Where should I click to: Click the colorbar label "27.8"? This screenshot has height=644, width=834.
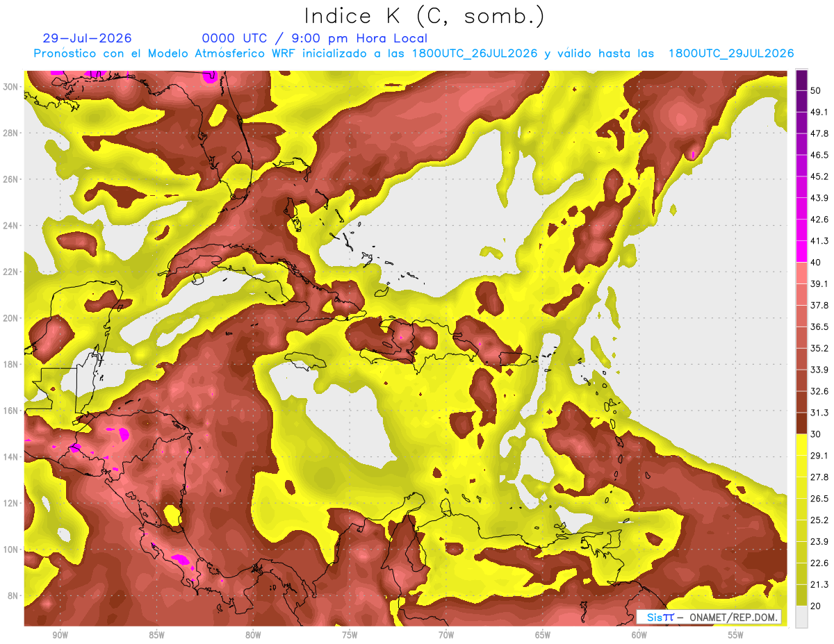click(x=818, y=477)
